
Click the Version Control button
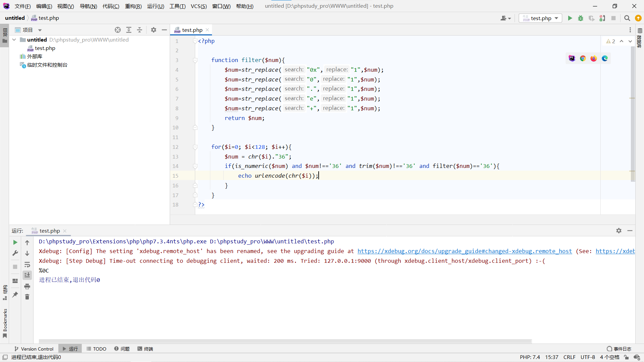(x=34, y=349)
